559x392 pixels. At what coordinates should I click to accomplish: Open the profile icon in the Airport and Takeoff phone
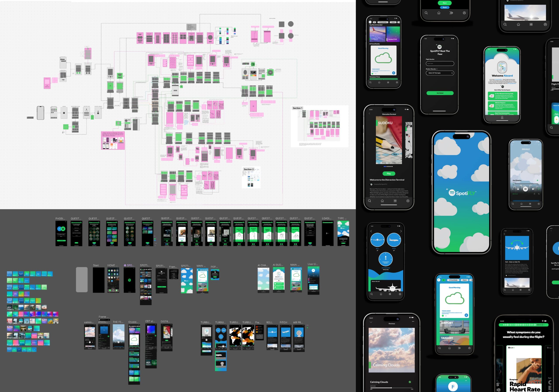tap(469, 348)
